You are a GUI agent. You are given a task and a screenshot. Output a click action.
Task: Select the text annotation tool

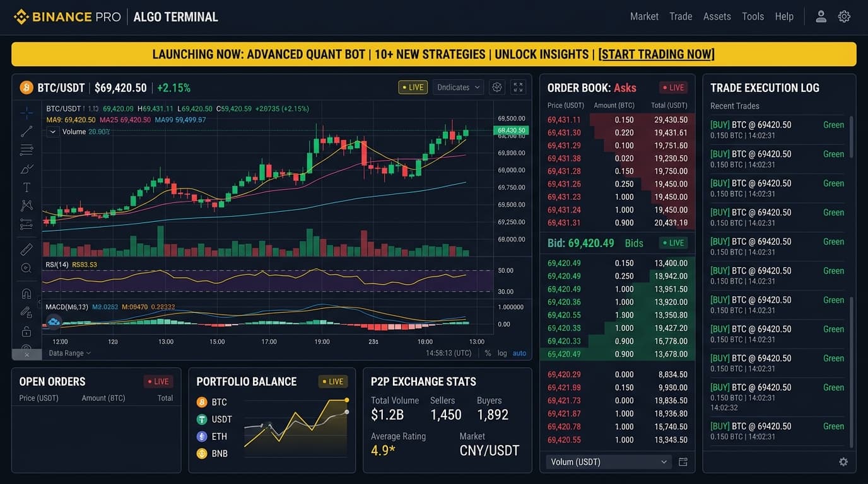[26, 187]
